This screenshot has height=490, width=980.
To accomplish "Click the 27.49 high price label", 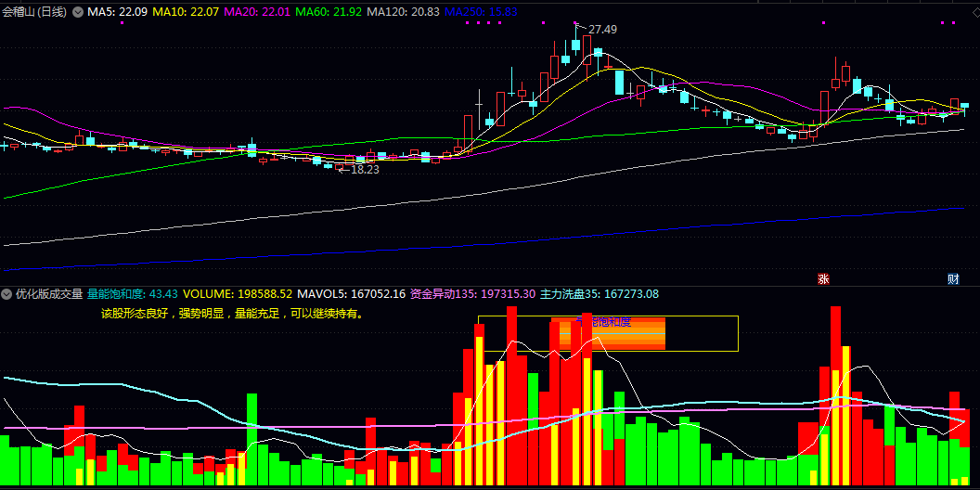I will point(602,30).
